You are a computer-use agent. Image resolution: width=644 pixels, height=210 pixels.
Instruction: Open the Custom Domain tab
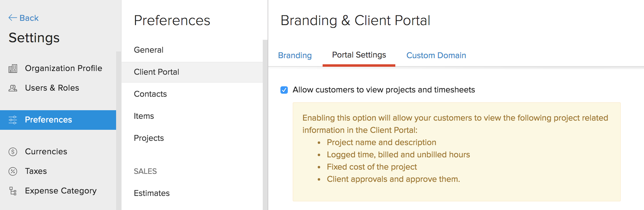(x=436, y=55)
